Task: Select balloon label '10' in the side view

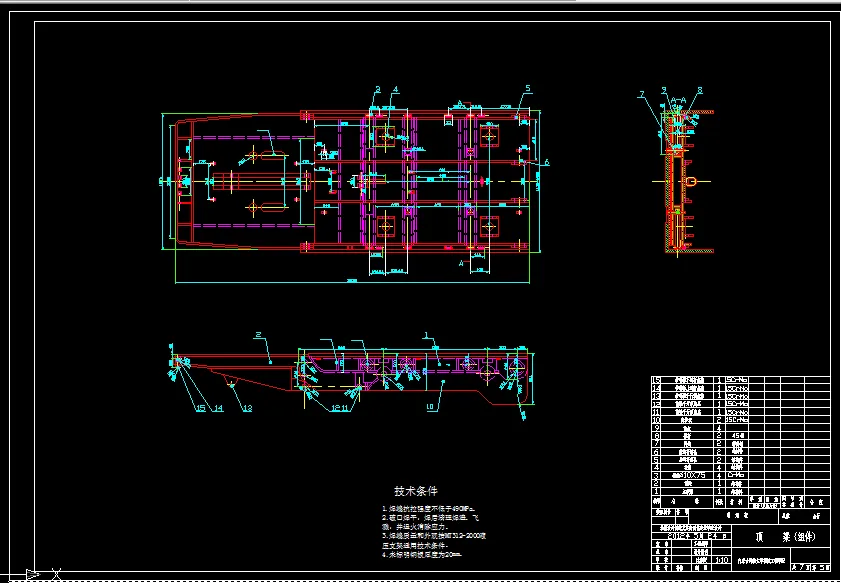Action: [x=430, y=407]
